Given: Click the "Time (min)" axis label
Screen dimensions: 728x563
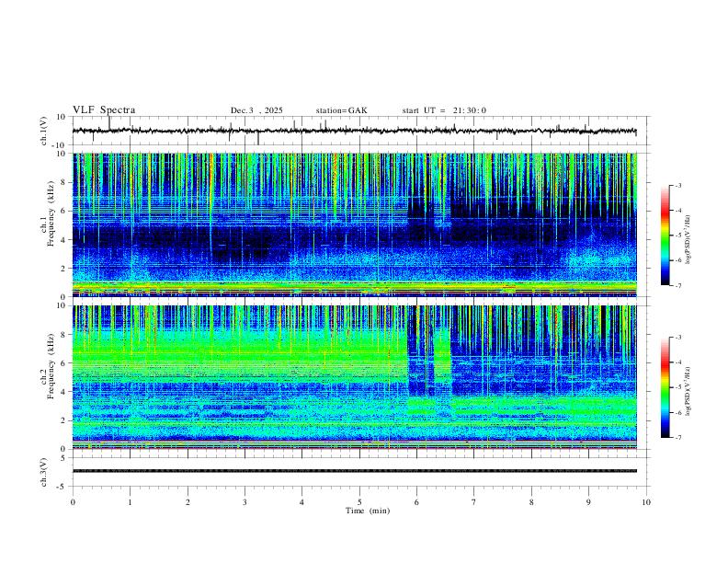Looking at the screenshot, I should [368, 511].
